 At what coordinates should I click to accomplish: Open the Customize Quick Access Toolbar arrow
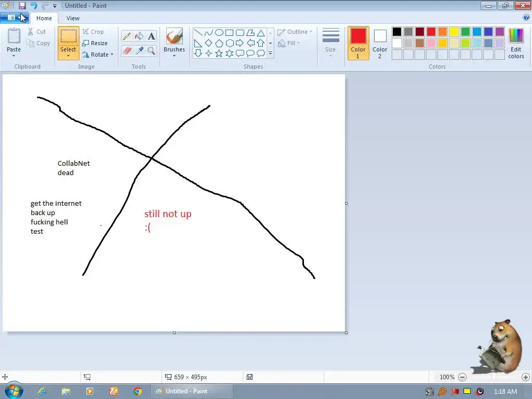(55, 6)
